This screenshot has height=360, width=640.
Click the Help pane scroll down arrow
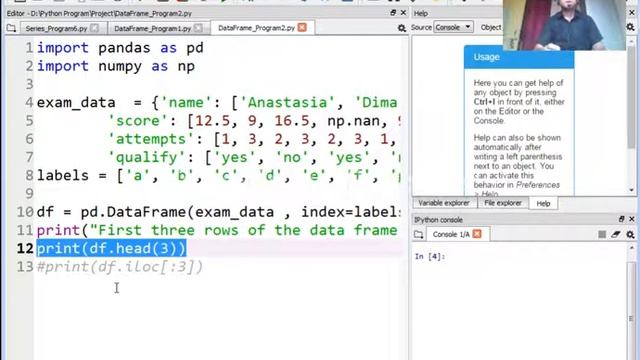pyautogui.click(x=632, y=190)
